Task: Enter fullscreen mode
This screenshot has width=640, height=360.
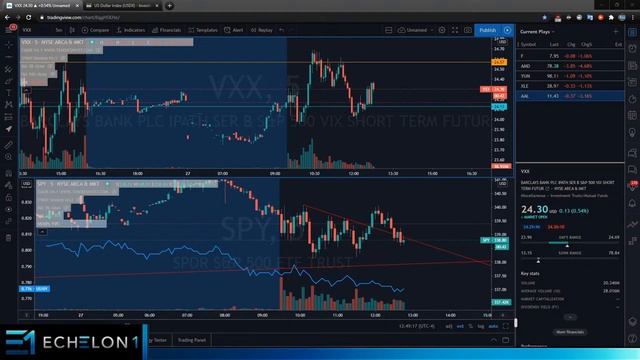Action: [x=455, y=30]
